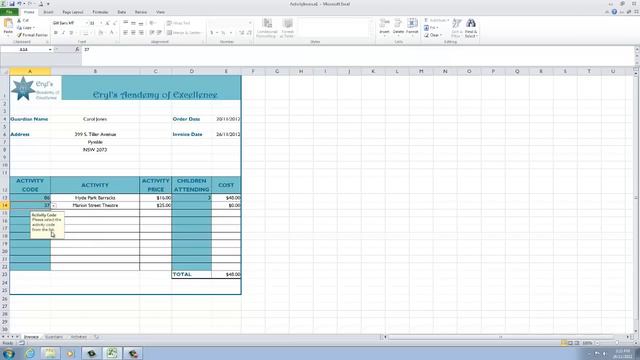
Task: Switch to the Formulas tab
Action: coord(100,12)
